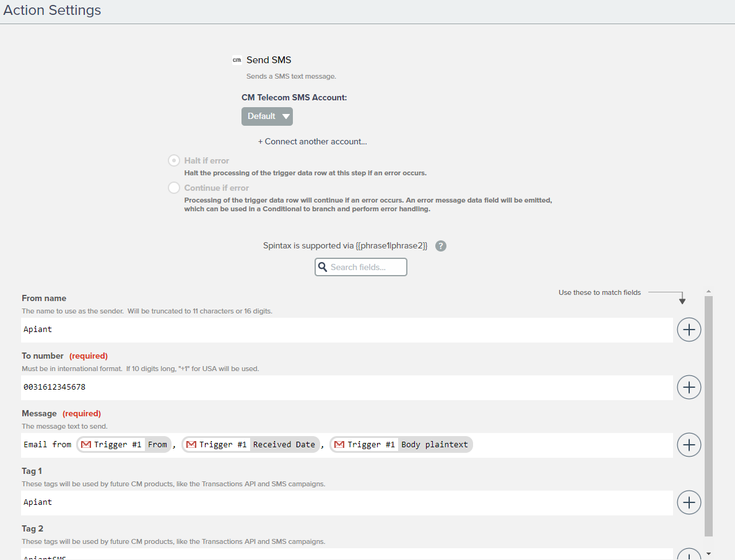Screen dimensions: 735x560
Task: Click the Spintax help question mark icon
Action: (x=440, y=246)
